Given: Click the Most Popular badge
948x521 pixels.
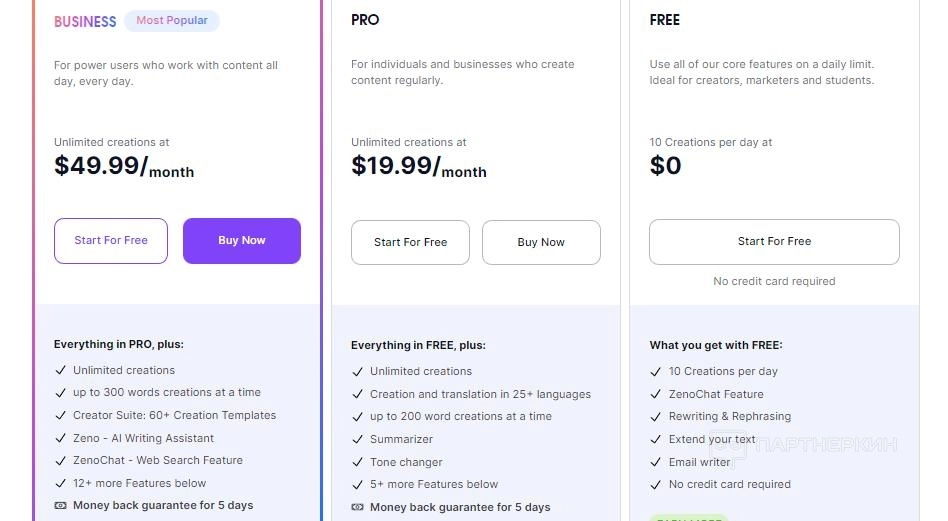Looking at the screenshot, I should (172, 21).
